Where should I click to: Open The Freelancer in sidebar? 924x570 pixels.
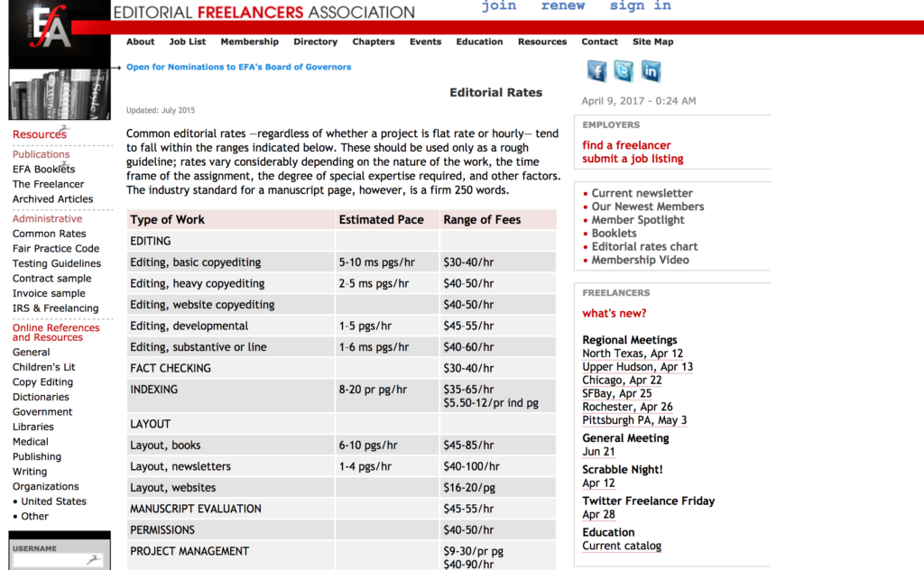click(x=49, y=184)
